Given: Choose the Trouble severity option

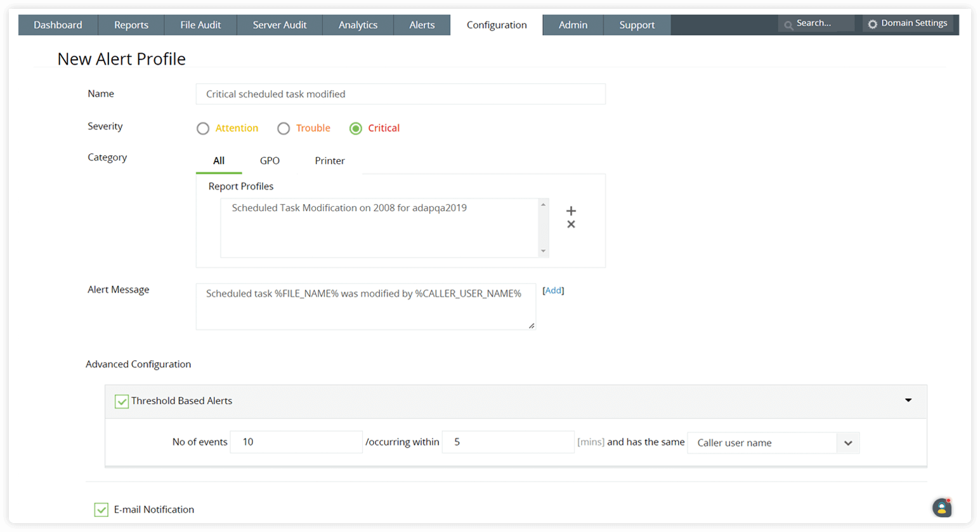Looking at the screenshot, I should pyautogui.click(x=284, y=128).
